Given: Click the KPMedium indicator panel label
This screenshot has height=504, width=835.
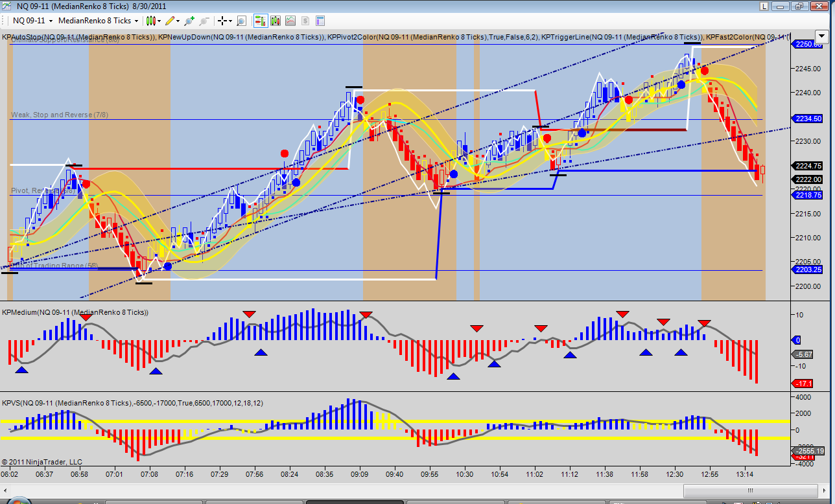Looking at the screenshot, I should tap(75, 312).
